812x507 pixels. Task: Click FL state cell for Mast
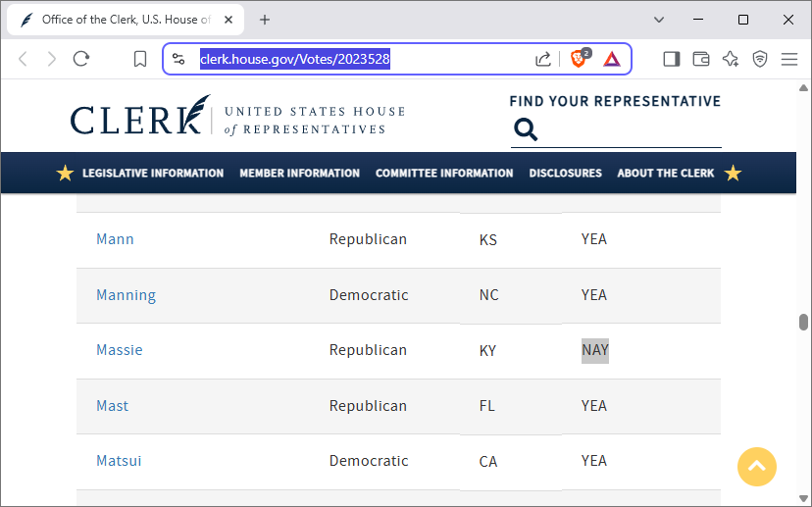coord(486,406)
